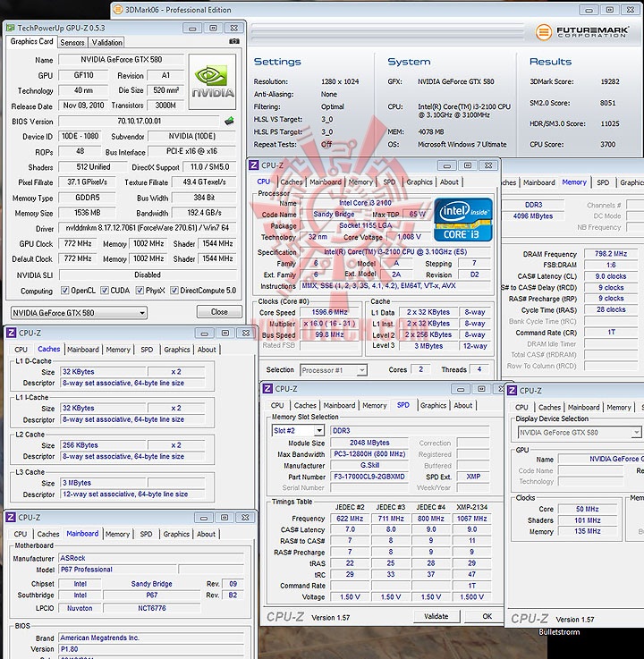The height and width of the screenshot is (659, 644).
Task: Click the DRAM Frequency value 798.2 MHz
Action: tap(610, 254)
